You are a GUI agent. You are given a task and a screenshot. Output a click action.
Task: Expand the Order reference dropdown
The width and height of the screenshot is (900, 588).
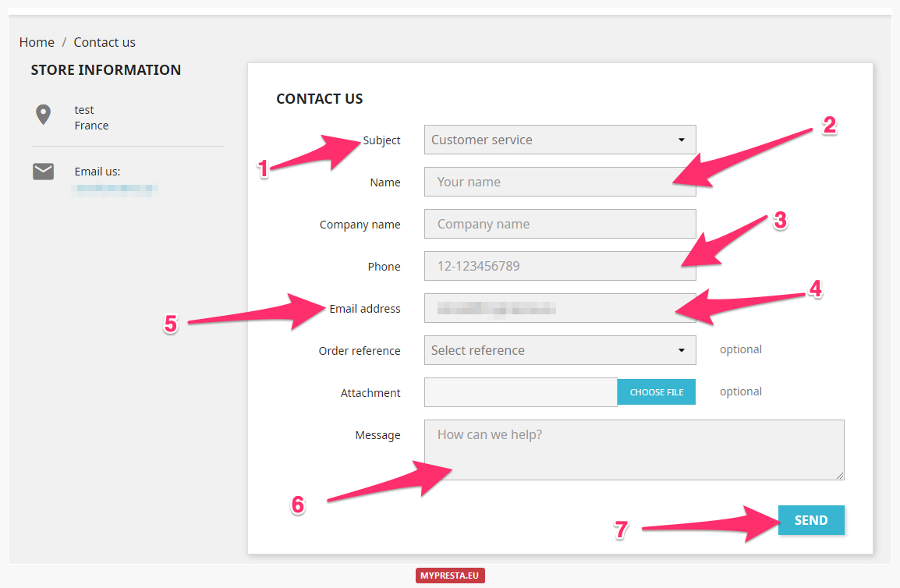pos(560,350)
